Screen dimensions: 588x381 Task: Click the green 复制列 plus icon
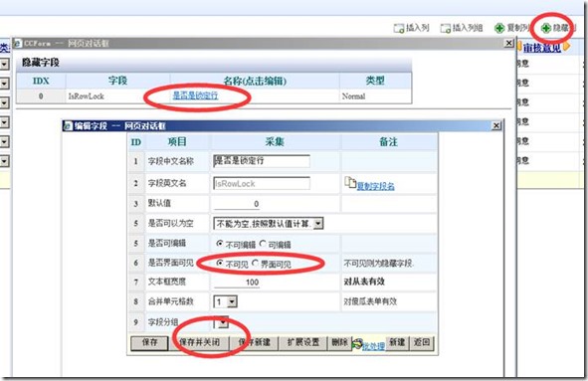(499, 28)
